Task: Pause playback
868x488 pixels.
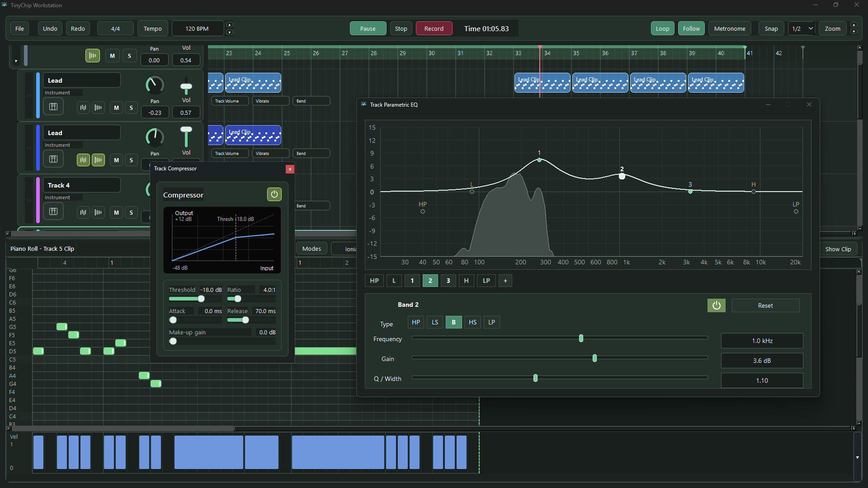Action: click(x=368, y=28)
